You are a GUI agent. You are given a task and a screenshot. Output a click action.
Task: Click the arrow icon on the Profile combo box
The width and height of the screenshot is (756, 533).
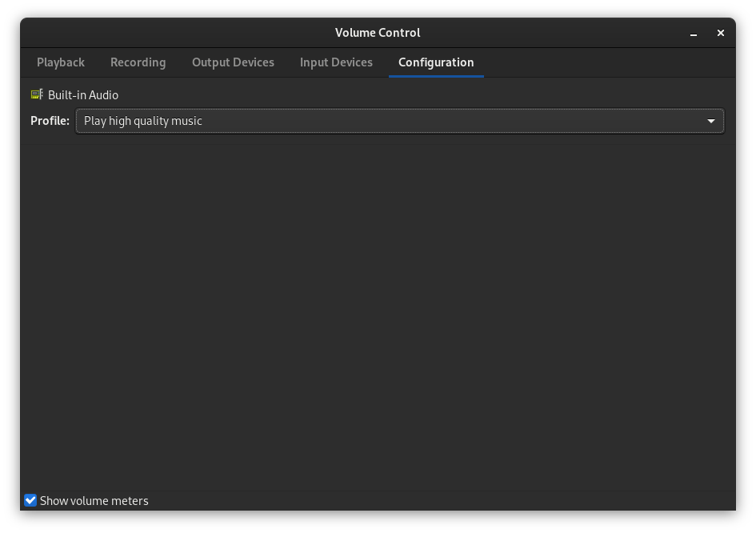pyautogui.click(x=710, y=121)
